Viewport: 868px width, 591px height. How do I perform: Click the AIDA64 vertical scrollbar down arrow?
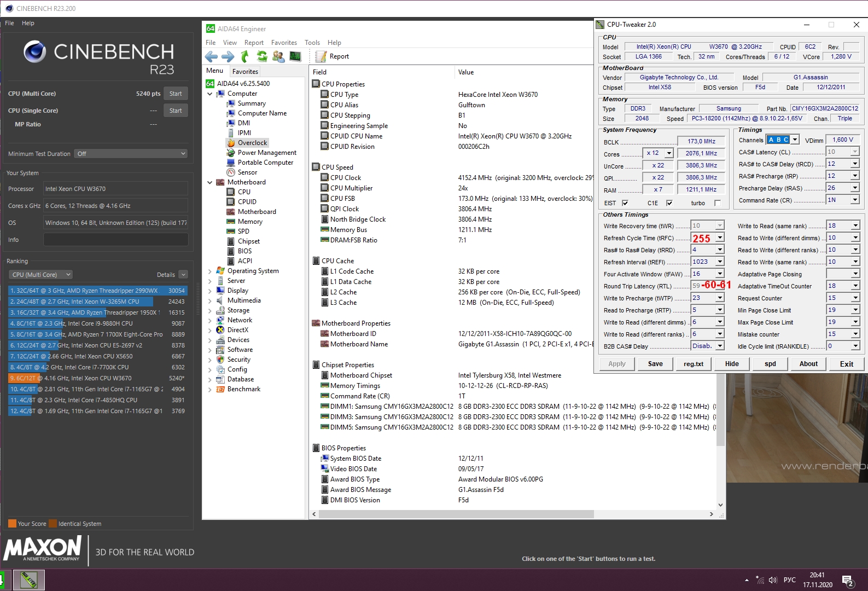click(720, 505)
